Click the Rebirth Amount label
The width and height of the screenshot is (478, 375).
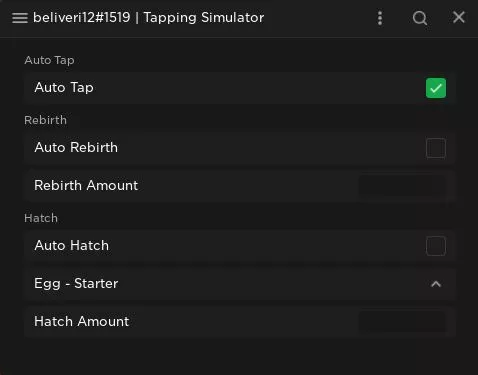(86, 185)
